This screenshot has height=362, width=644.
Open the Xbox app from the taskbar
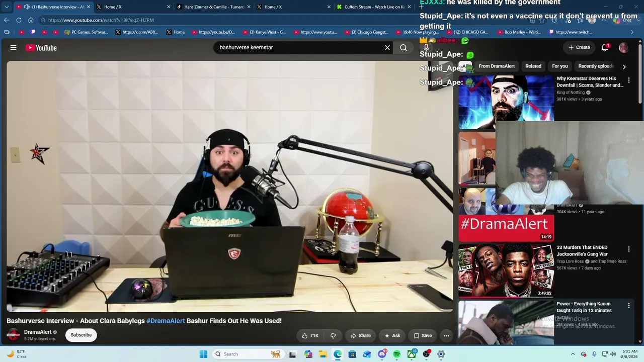click(412, 354)
